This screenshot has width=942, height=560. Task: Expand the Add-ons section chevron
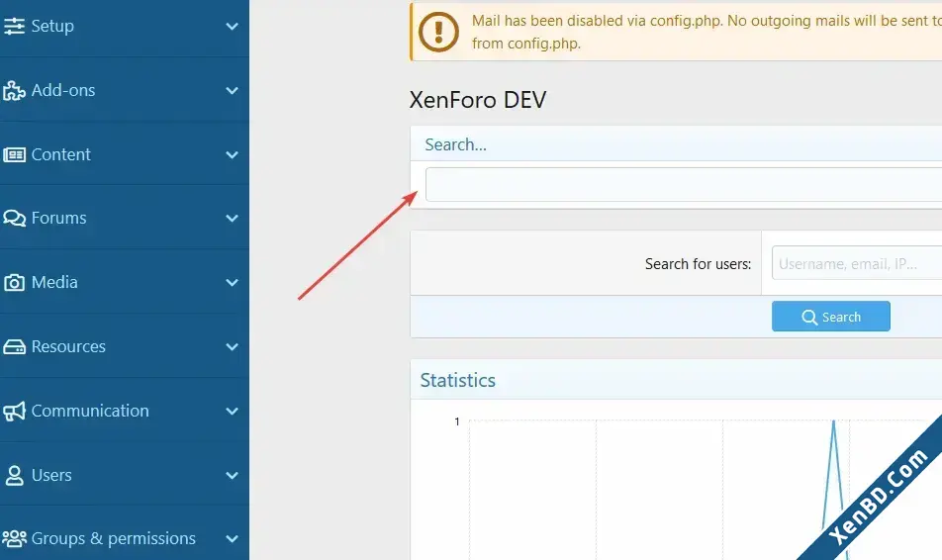(x=232, y=91)
